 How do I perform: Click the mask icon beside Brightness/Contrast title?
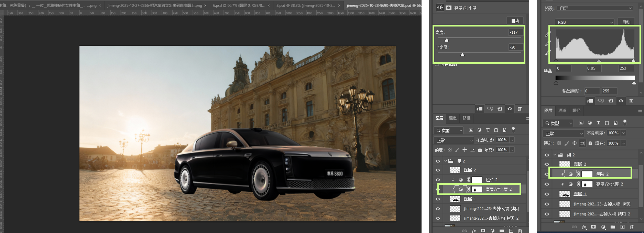[449, 8]
